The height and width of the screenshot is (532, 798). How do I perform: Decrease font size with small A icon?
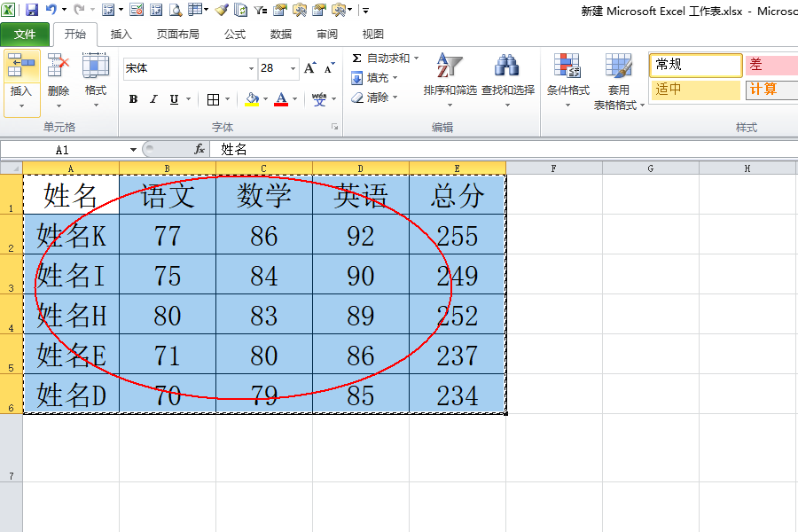click(x=329, y=68)
